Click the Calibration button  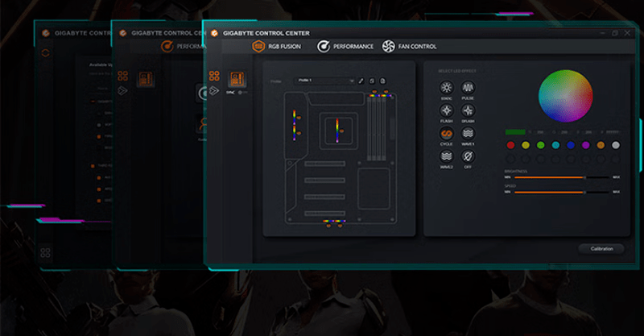click(x=601, y=249)
